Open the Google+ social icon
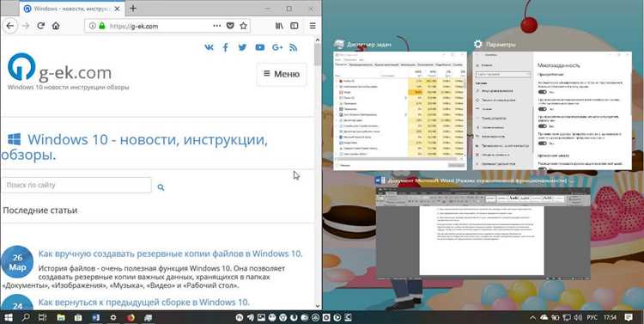Screen dimensions: 644x324 click(277, 47)
